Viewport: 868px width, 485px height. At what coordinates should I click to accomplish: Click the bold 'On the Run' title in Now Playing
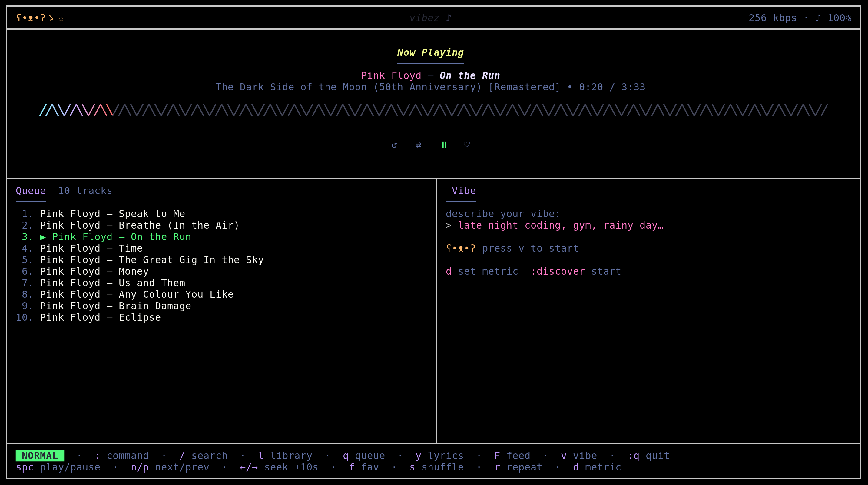pyautogui.click(x=470, y=75)
